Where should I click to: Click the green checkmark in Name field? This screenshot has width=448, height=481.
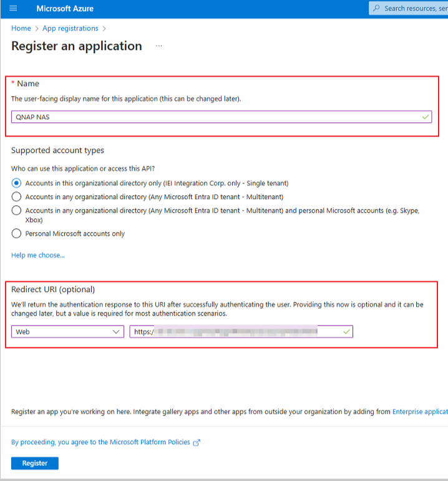coord(425,117)
